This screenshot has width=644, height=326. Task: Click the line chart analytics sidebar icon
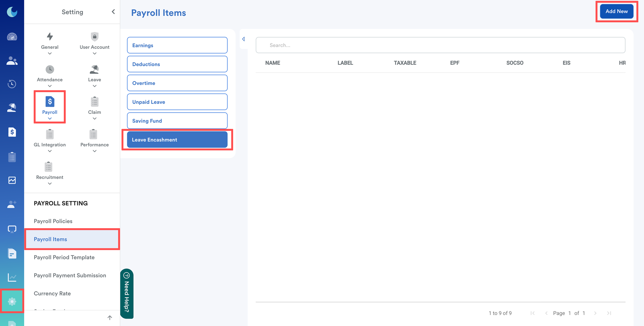click(12, 277)
